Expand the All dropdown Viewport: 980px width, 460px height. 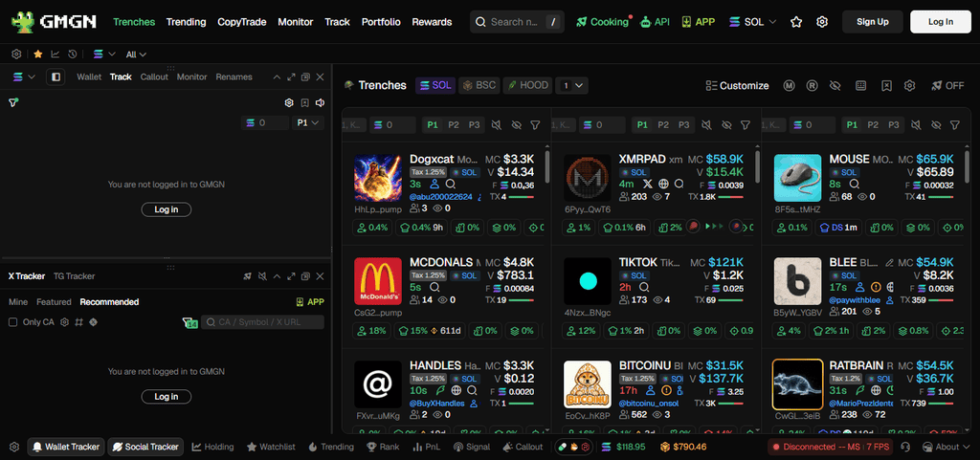tap(136, 55)
